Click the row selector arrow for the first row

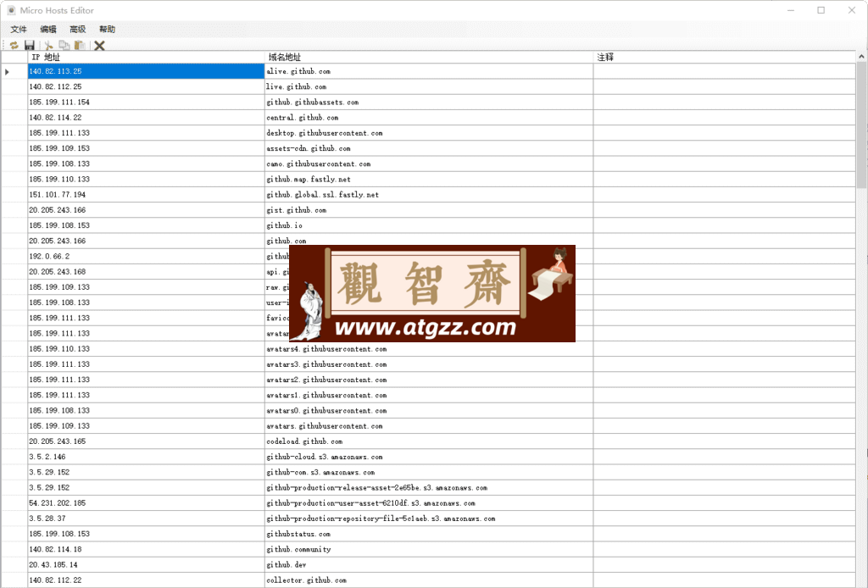coord(7,71)
